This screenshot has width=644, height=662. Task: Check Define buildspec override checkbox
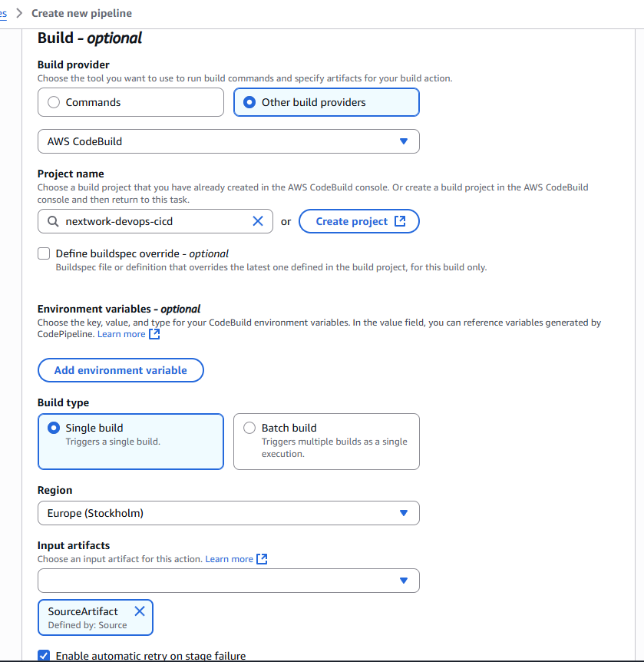(x=44, y=253)
